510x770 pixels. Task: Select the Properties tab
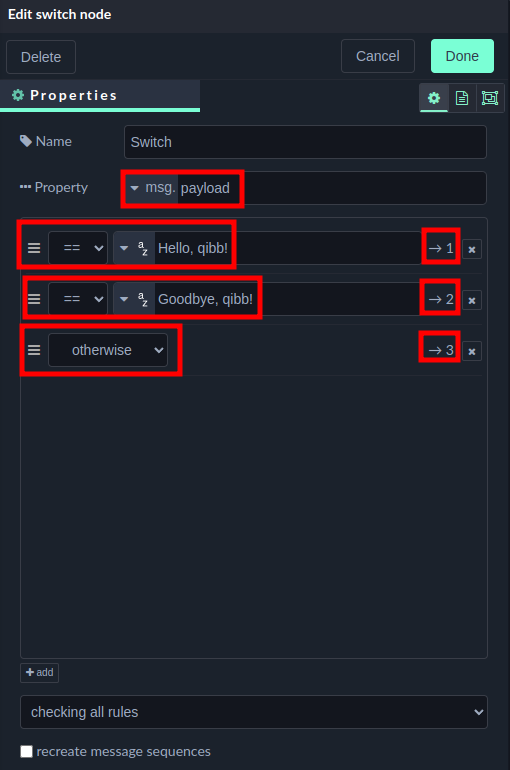pos(100,95)
